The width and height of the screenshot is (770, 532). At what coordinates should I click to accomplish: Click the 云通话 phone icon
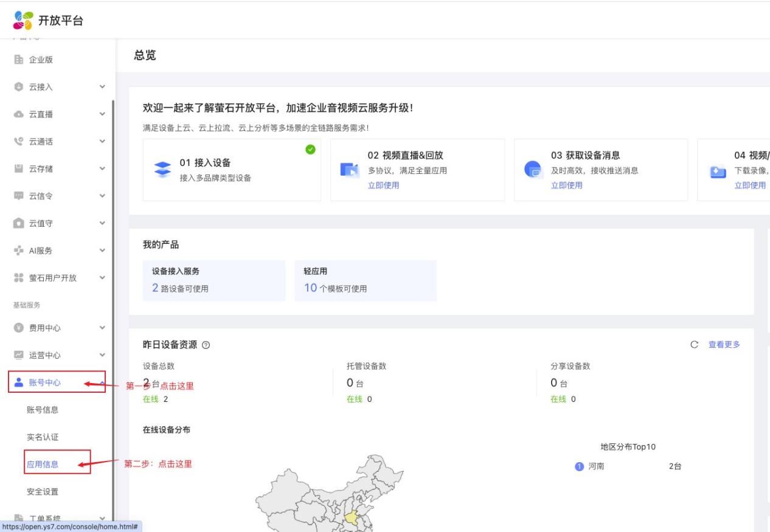pos(18,142)
